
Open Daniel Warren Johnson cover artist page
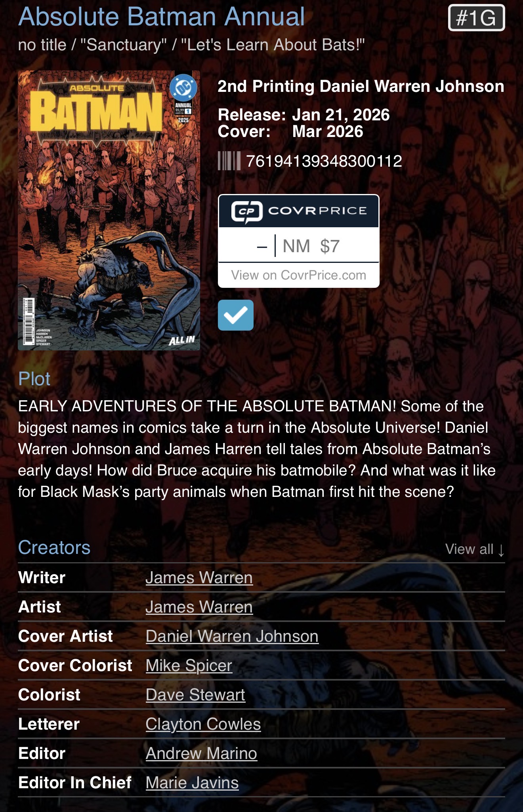point(232,637)
